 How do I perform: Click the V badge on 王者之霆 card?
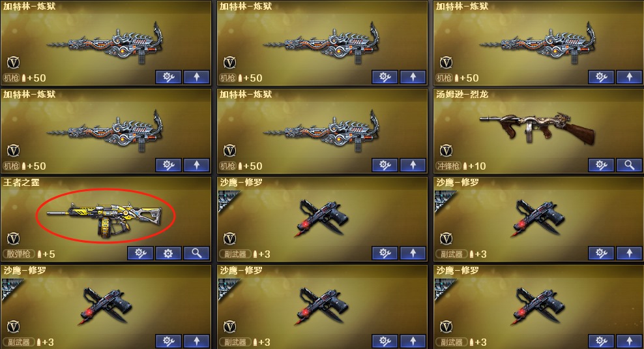(x=13, y=238)
